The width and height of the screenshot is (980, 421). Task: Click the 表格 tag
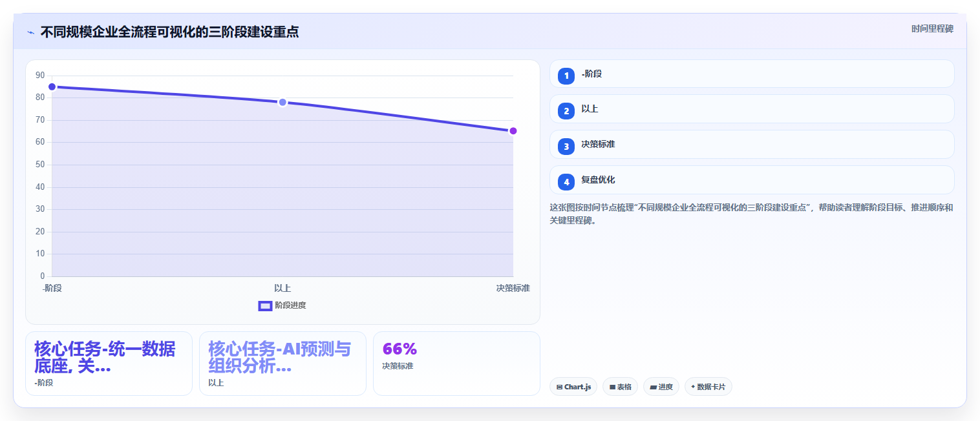(x=620, y=387)
